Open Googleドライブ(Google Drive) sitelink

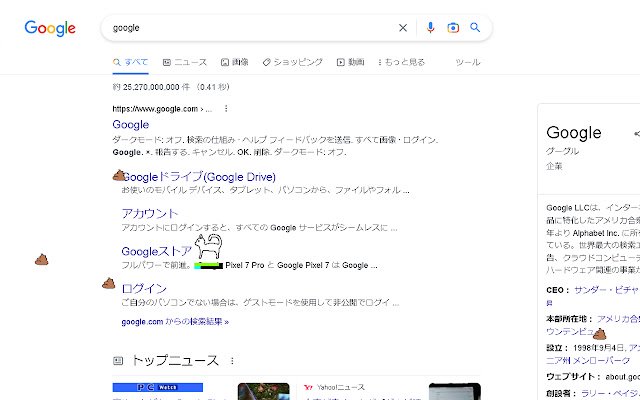click(199, 177)
